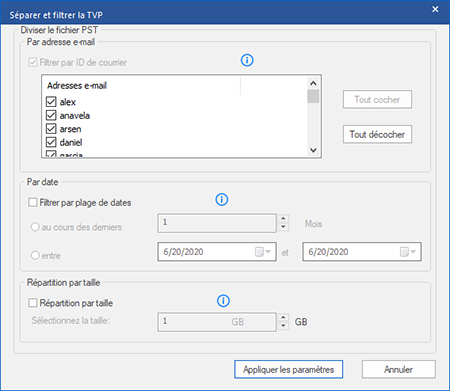Click the size GB input field
The image size is (450, 391).
click(217, 322)
